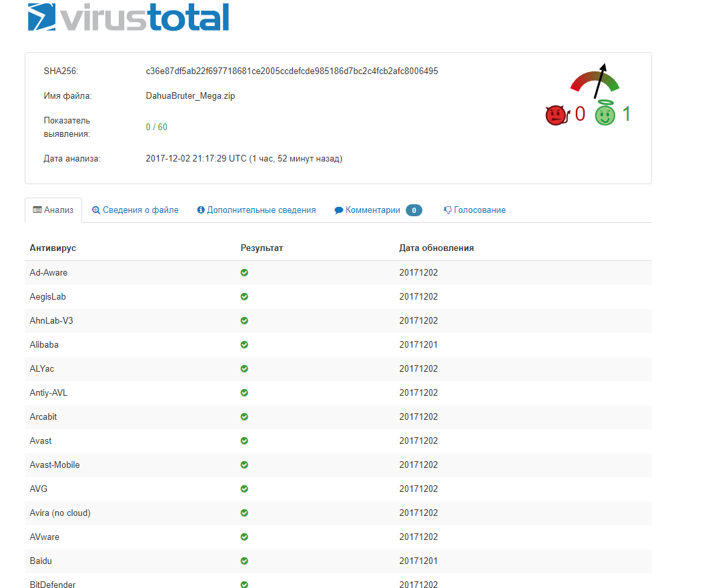Click the ALYac clean result checkmark

(x=244, y=369)
